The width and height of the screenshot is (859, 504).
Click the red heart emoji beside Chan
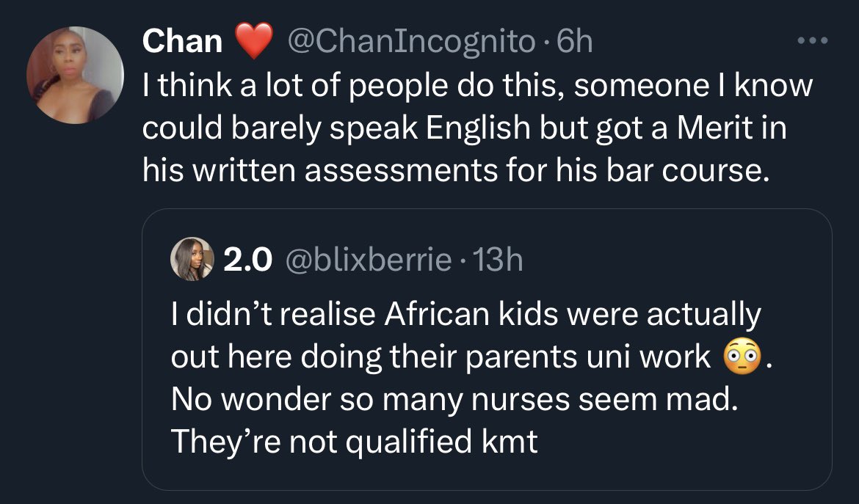point(253,41)
